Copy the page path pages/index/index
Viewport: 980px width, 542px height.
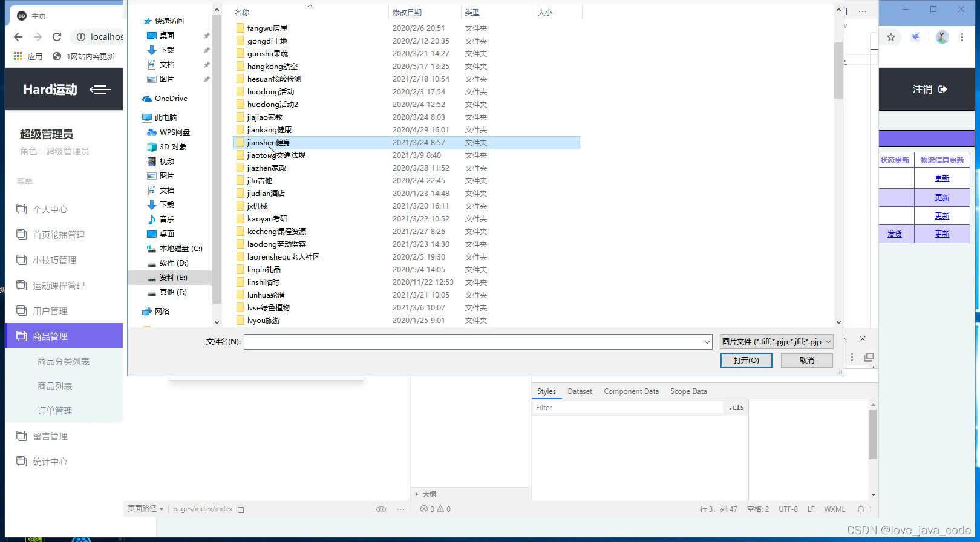[240, 509]
